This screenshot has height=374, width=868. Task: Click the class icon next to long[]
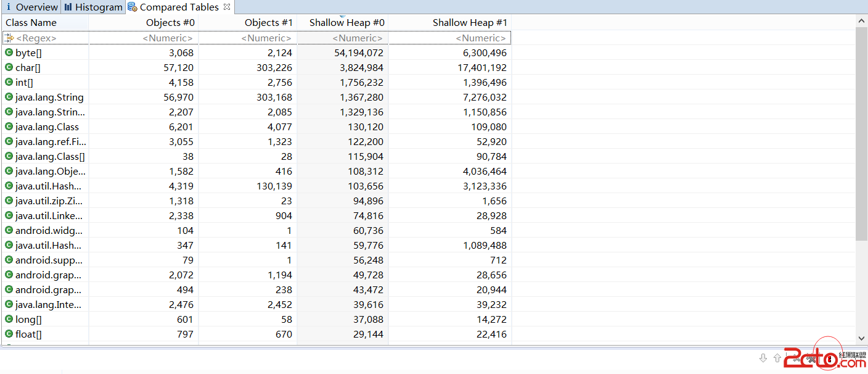[x=9, y=319]
